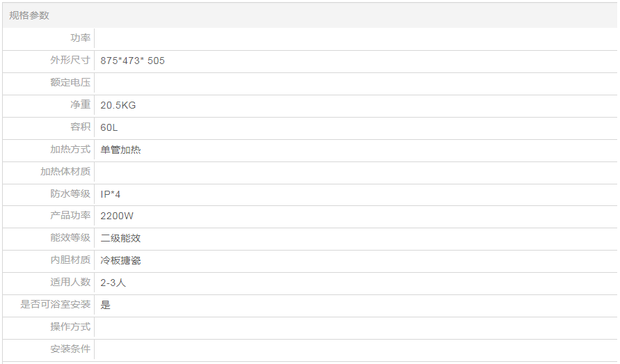This screenshot has height=364, width=620.
Task: Click the 功率 row label
Action: tap(80, 38)
